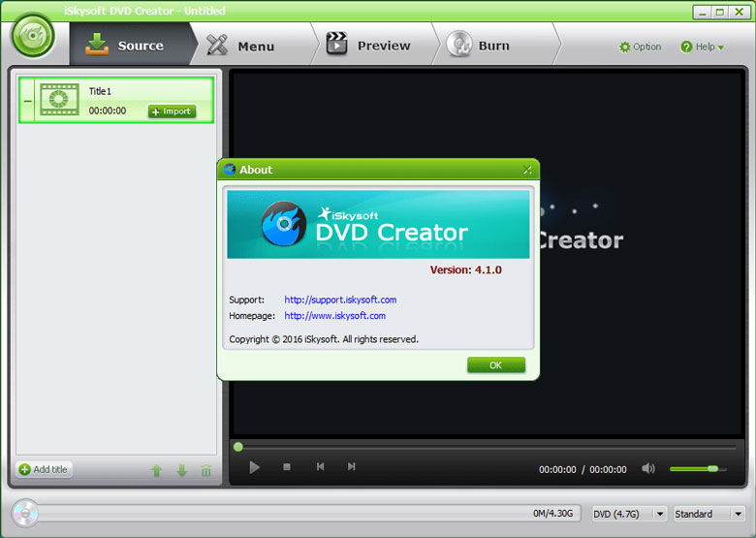756x538 pixels.
Task: Click the stop playback button
Action: tap(287, 466)
